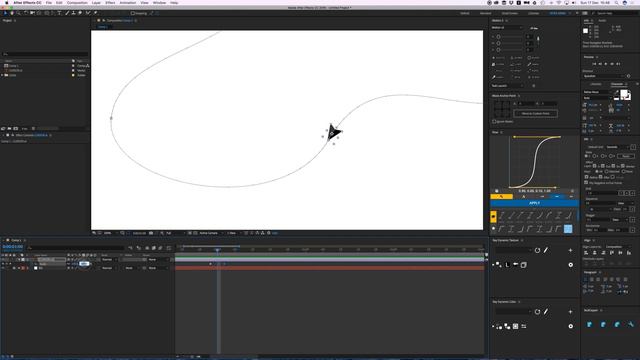Select the Type tool in toolbar
Image resolution: width=640 pixels, height=360 pixels.
(x=60, y=13)
